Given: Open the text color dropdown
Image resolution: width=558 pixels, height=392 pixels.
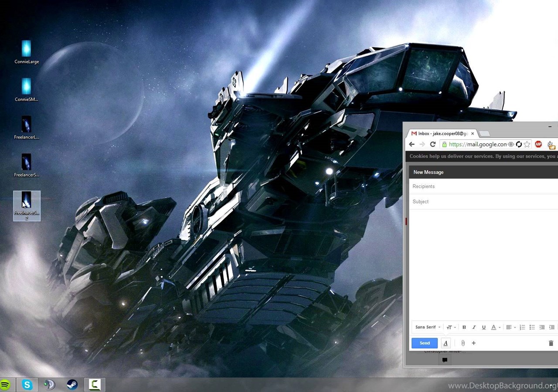Looking at the screenshot, I should point(496,327).
